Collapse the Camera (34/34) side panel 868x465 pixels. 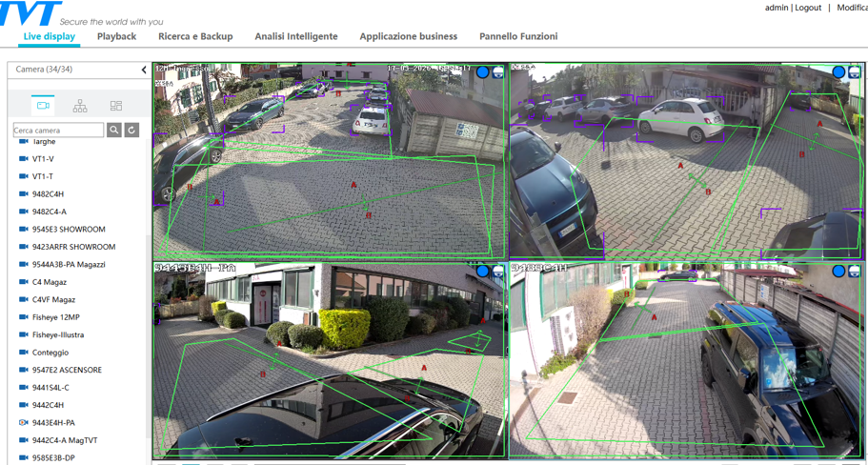(144, 70)
